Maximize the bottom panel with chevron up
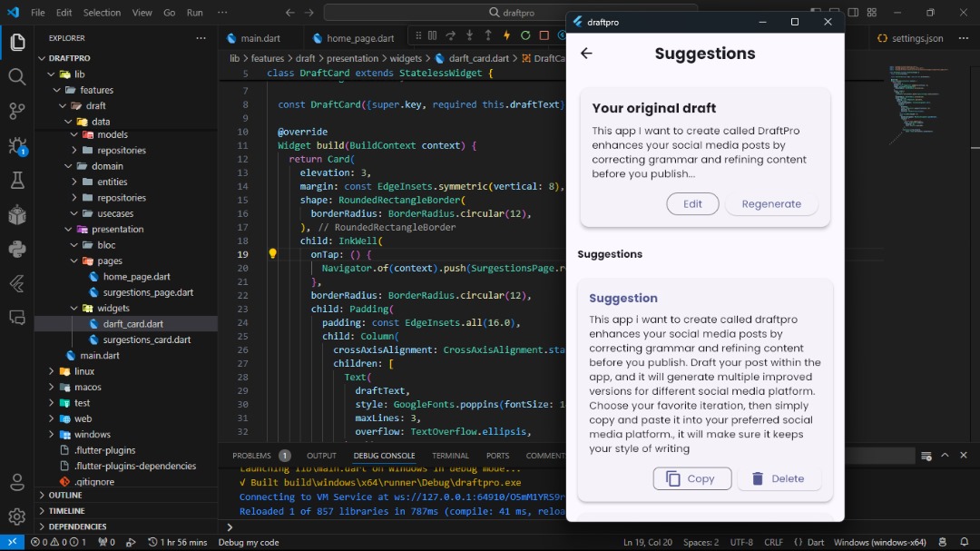 point(945,456)
